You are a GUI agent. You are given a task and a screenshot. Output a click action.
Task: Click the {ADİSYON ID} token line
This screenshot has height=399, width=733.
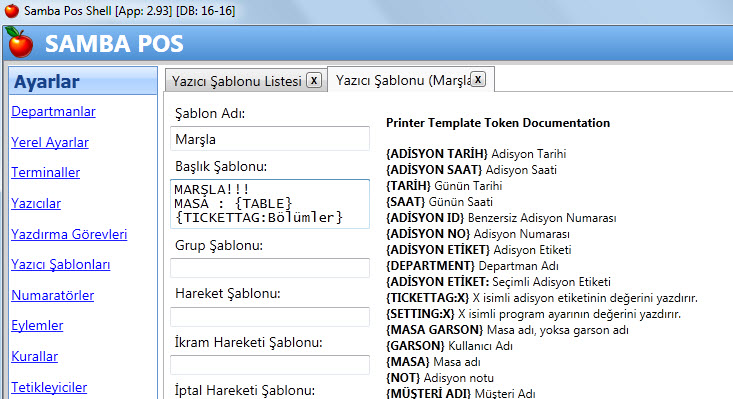point(501,218)
